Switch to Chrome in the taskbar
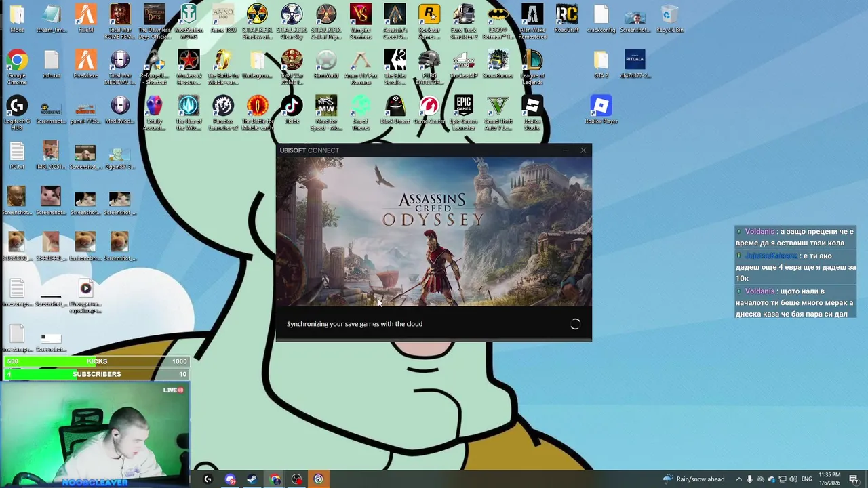868x488 pixels. click(x=275, y=479)
